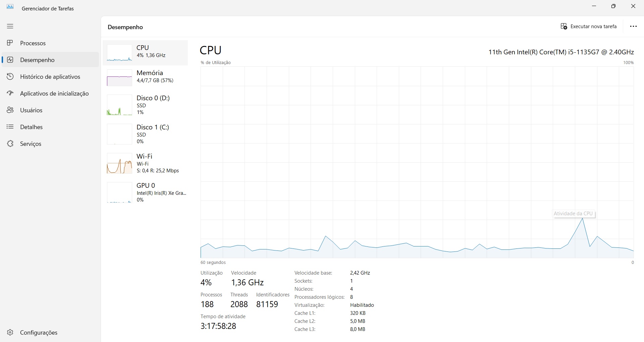
Task: Select Disco 1 (C:) resource entry
Action: pos(145,134)
